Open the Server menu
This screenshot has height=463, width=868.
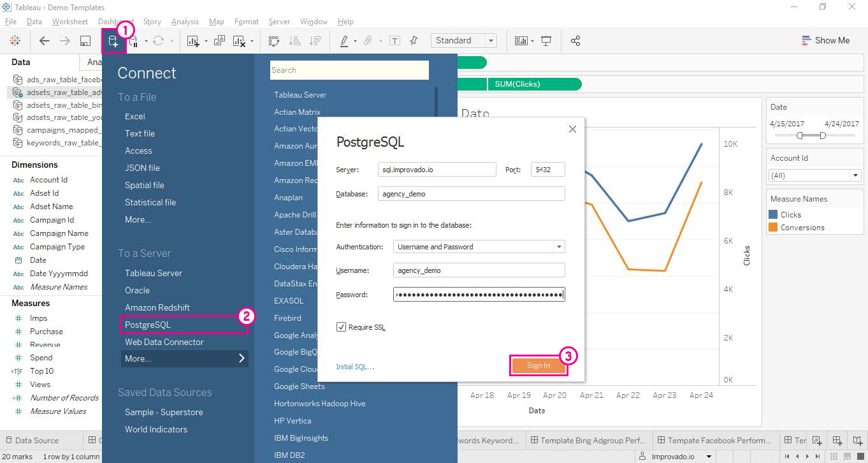tap(279, 22)
